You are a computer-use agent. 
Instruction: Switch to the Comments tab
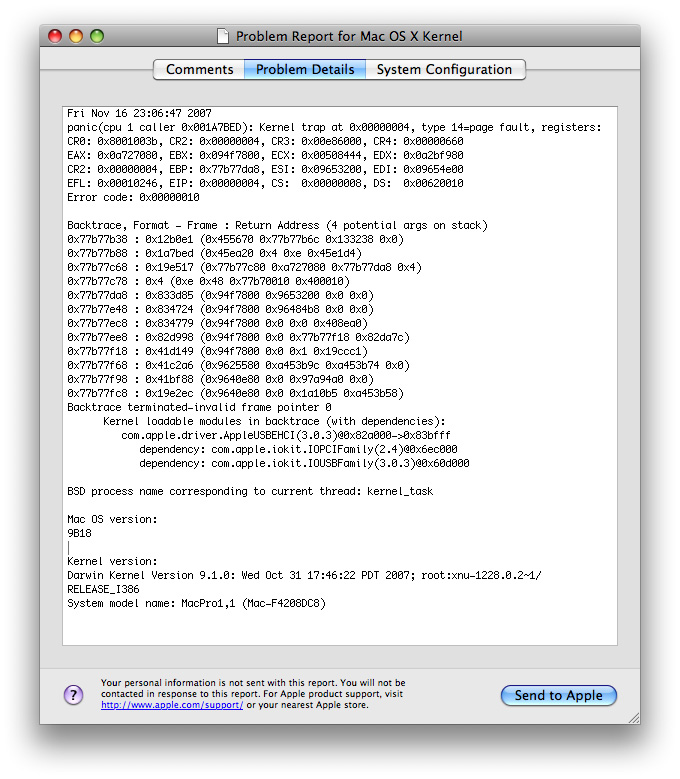[199, 70]
